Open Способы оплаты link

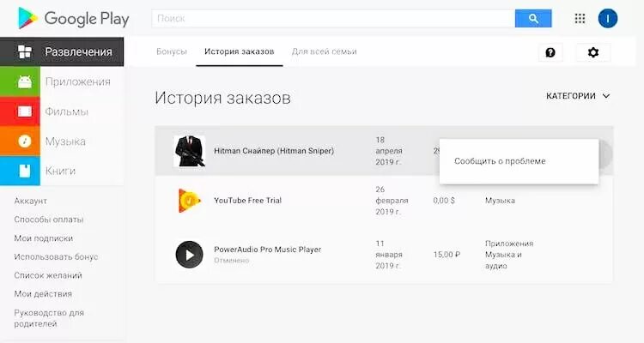[x=48, y=220]
